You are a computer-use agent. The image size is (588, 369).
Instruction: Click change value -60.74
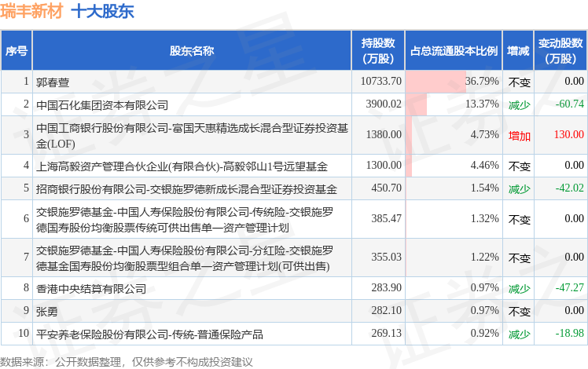tap(570, 104)
